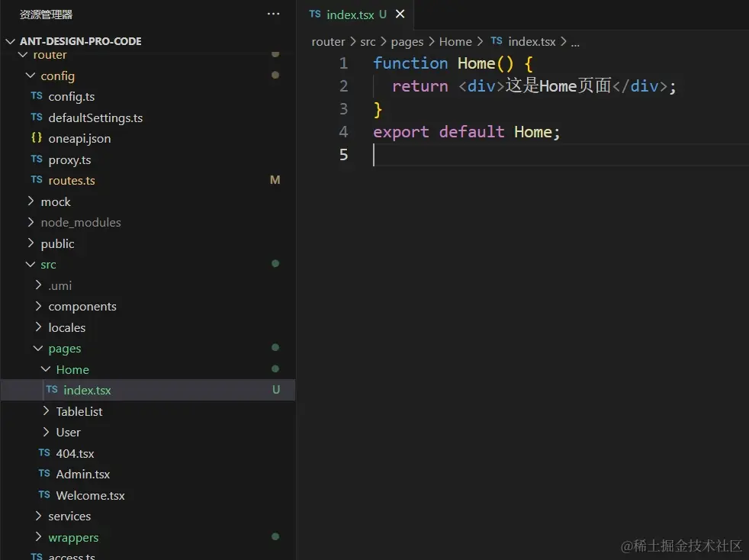Image resolution: width=749 pixels, height=560 pixels.
Task: Click the 'default' keyword on line 4
Action: coord(471,132)
